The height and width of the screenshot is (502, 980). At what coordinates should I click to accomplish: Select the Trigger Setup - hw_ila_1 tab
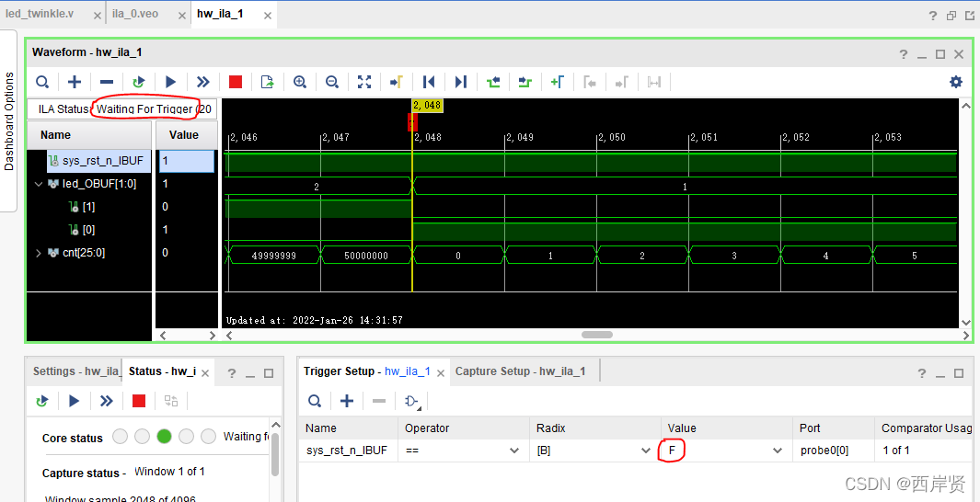coord(367,371)
